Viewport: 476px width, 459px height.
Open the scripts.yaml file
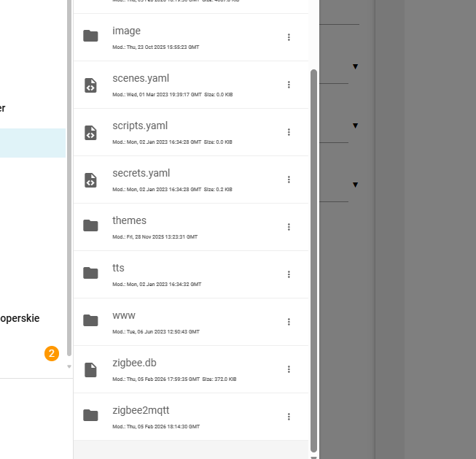[x=139, y=126]
